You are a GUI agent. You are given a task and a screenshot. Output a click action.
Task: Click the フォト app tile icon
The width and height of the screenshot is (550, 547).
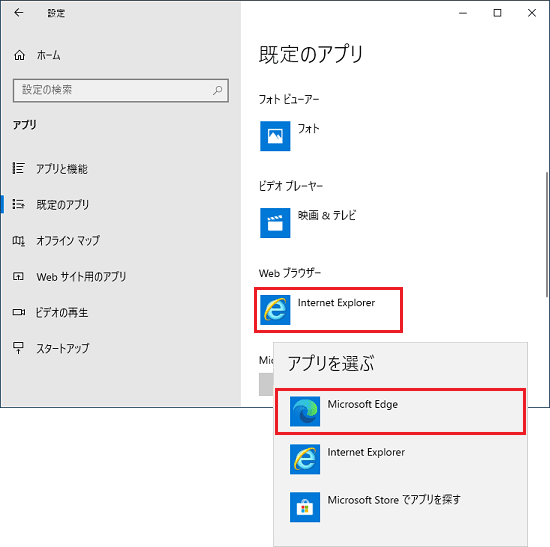[275, 136]
